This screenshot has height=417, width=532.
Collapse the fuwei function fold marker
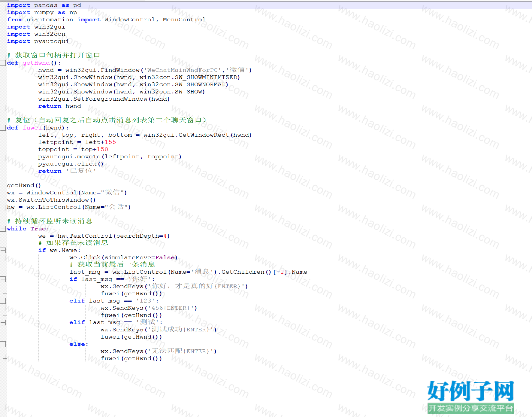(3, 128)
